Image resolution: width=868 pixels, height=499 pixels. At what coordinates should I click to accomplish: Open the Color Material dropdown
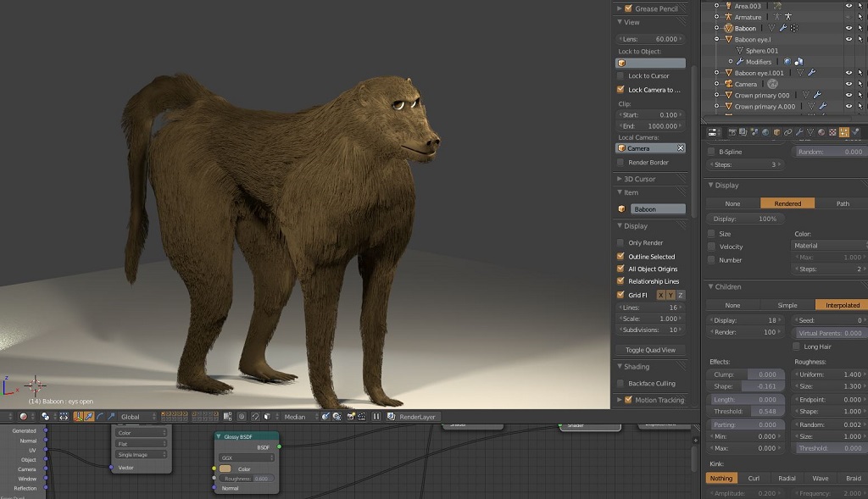coord(830,246)
